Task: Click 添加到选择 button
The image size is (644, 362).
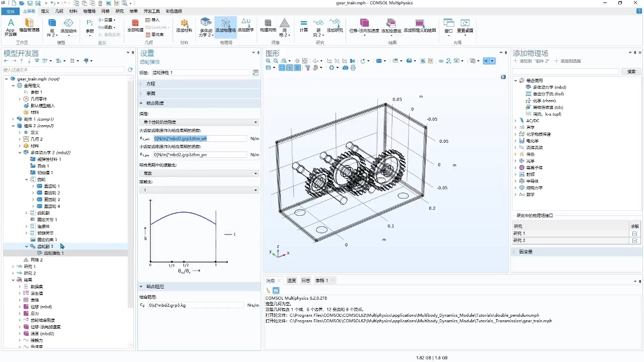Action: (568, 61)
